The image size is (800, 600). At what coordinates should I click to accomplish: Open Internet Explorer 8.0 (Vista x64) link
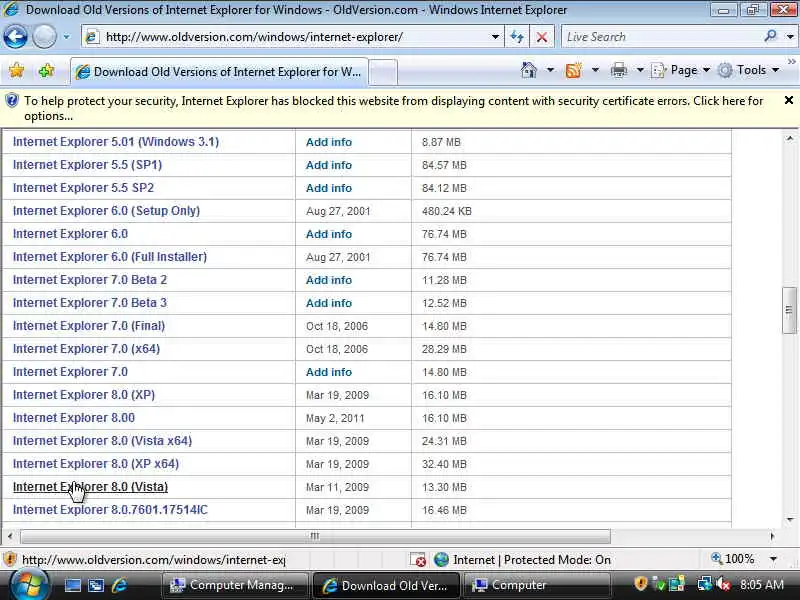(102, 440)
